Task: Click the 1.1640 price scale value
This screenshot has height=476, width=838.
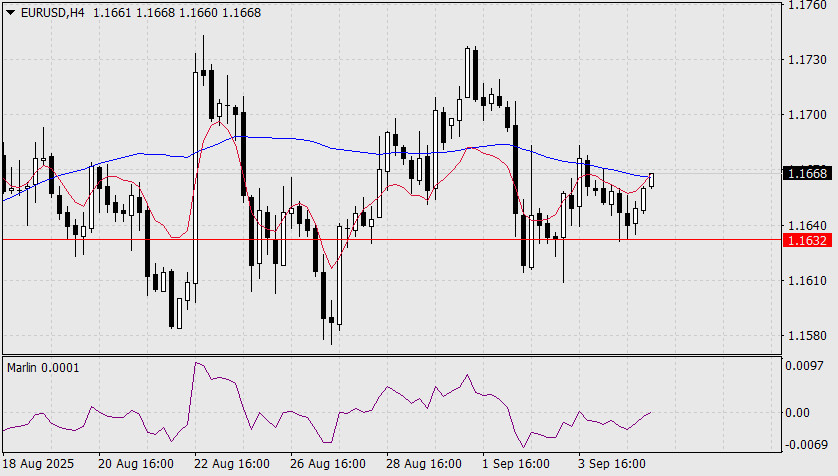Action: 807,225
